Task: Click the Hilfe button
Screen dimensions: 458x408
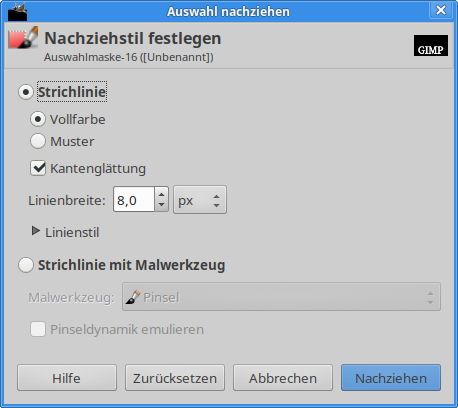Action: [x=67, y=378]
